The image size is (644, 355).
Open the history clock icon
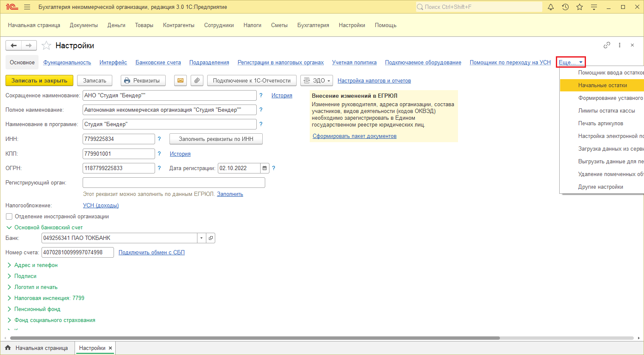pyautogui.click(x=565, y=7)
